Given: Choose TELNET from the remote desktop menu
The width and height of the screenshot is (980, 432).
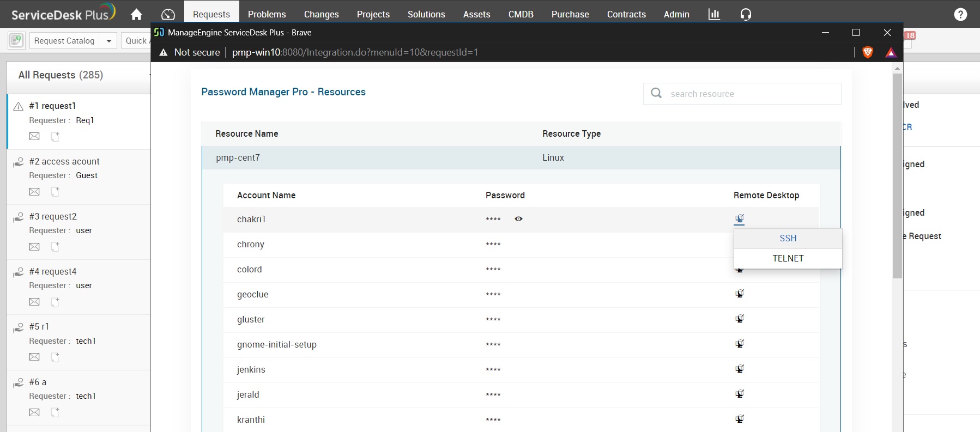Looking at the screenshot, I should tap(788, 258).
